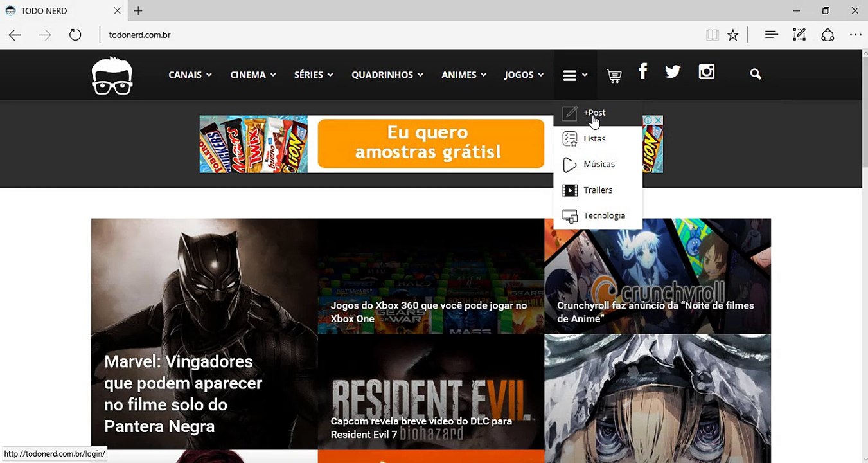The height and width of the screenshot is (463, 868).
Task: Open a new browser tab
Action: 138,11
